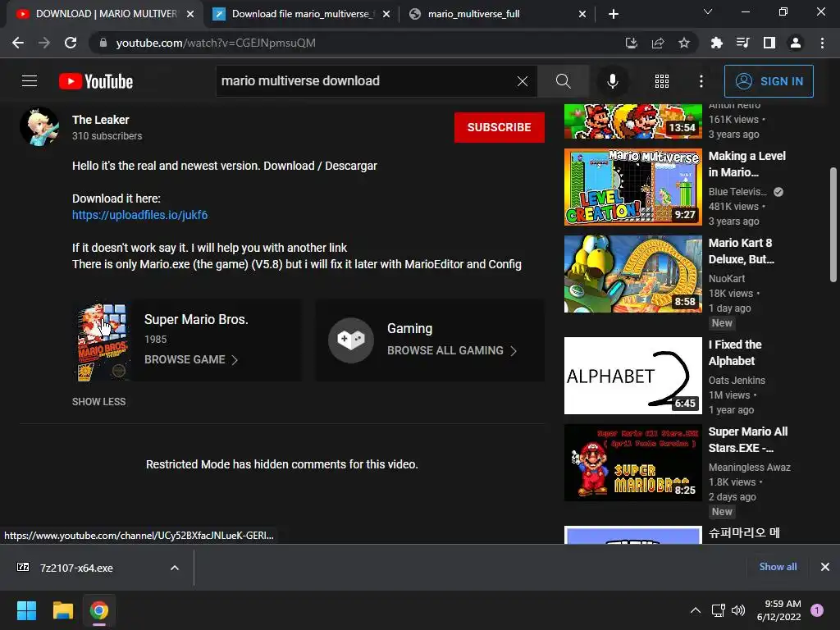Open Super Mario All Stars.EXE video title
Screen dimensions: 840x630
click(x=748, y=440)
